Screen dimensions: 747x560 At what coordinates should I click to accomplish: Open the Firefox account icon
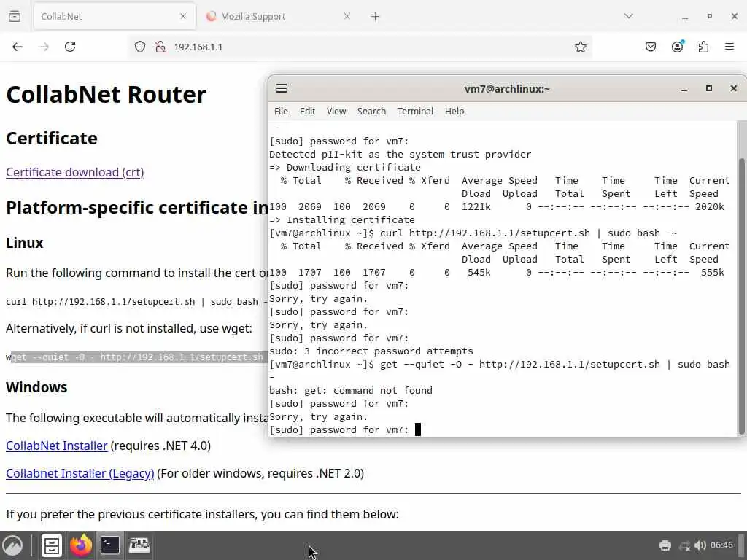click(x=678, y=47)
